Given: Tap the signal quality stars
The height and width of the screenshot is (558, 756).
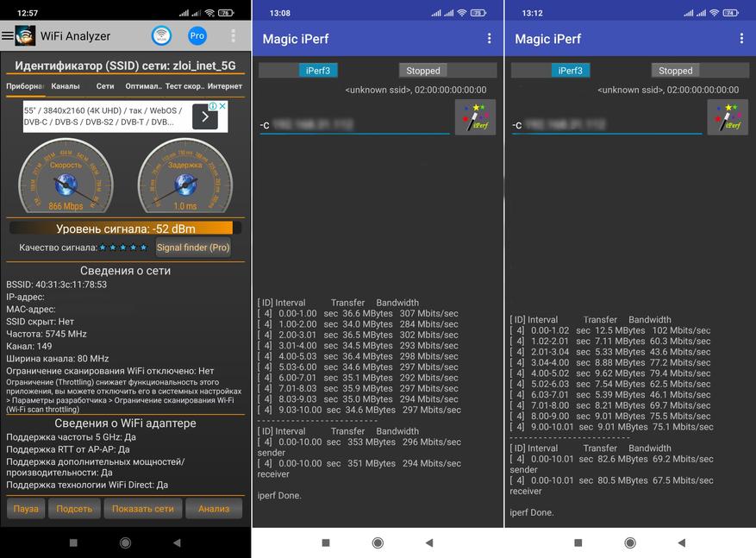Looking at the screenshot, I should 123,248.
